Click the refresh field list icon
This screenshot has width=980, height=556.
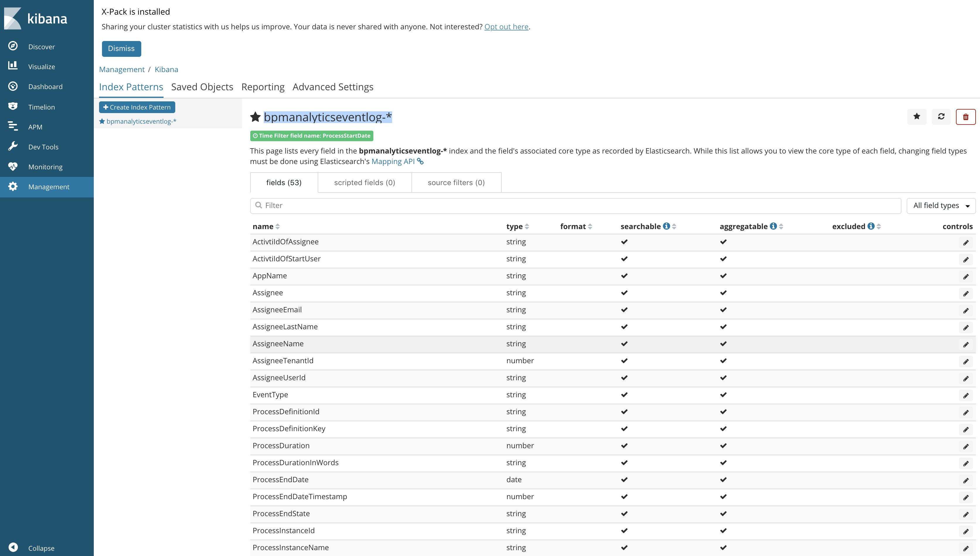pos(941,117)
